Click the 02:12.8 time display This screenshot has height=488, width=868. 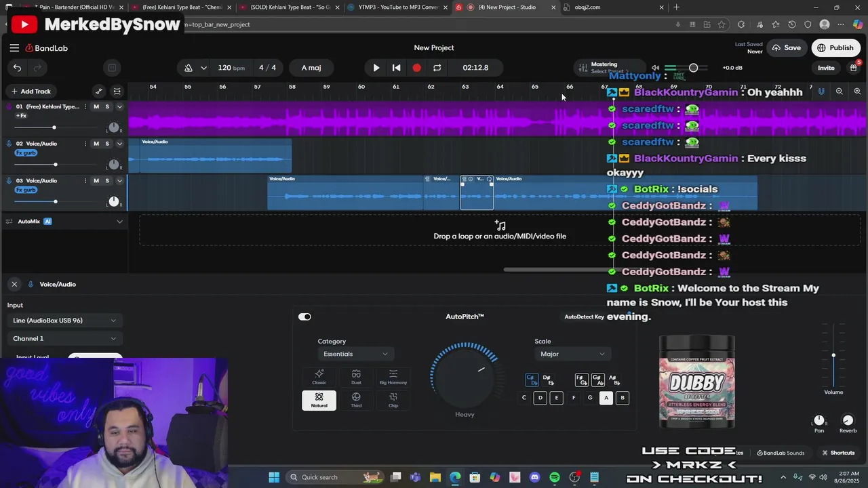click(x=475, y=68)
